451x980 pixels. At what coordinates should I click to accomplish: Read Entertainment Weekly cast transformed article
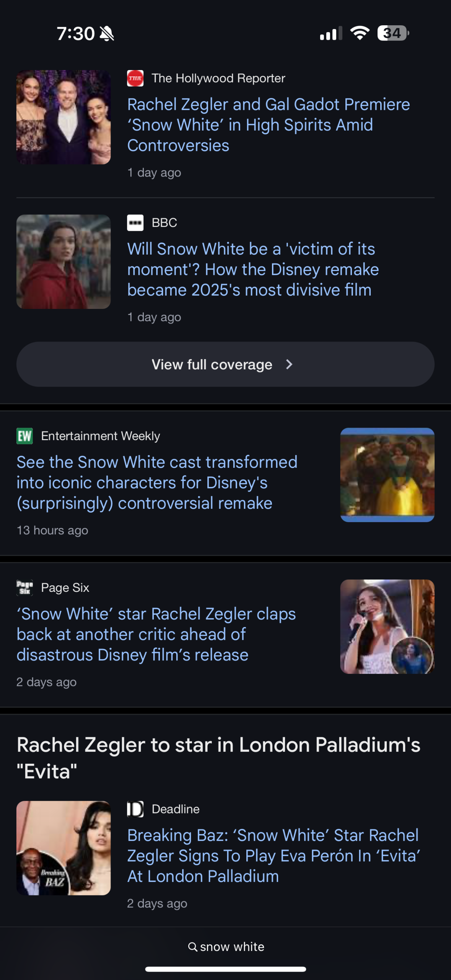[157, 482]
